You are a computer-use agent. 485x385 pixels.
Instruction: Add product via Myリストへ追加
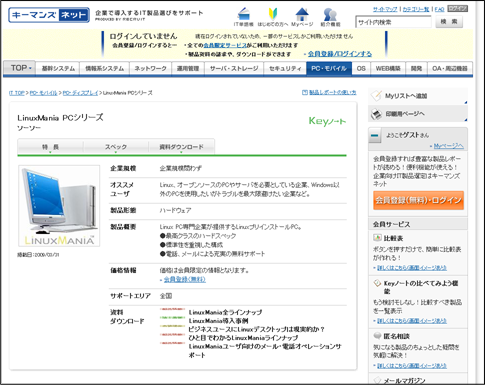[x=418, y=96]
